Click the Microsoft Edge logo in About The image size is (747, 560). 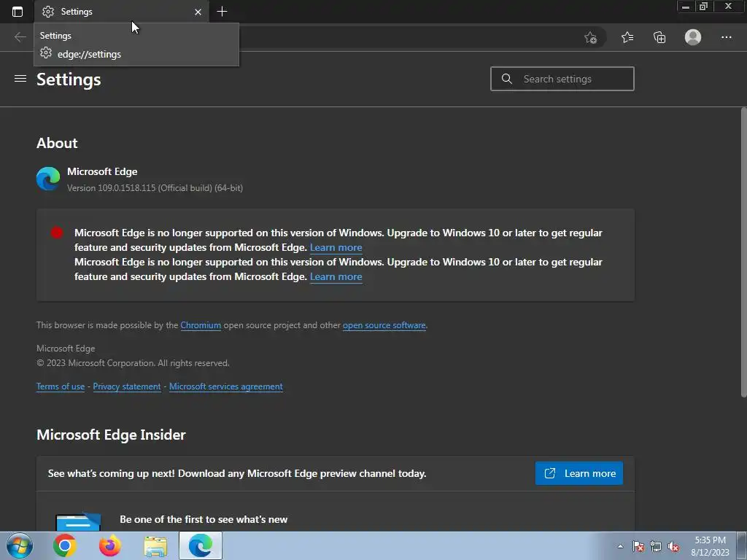48,179
